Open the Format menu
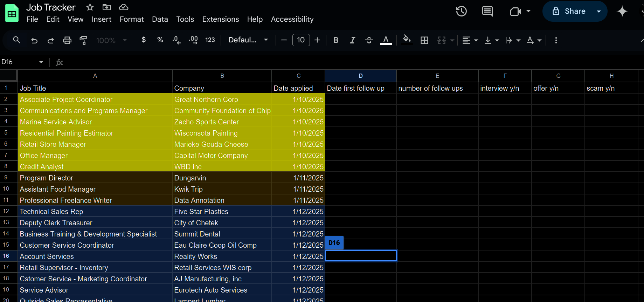The height and width of the screenshot is (302, 644). [132, 19]
